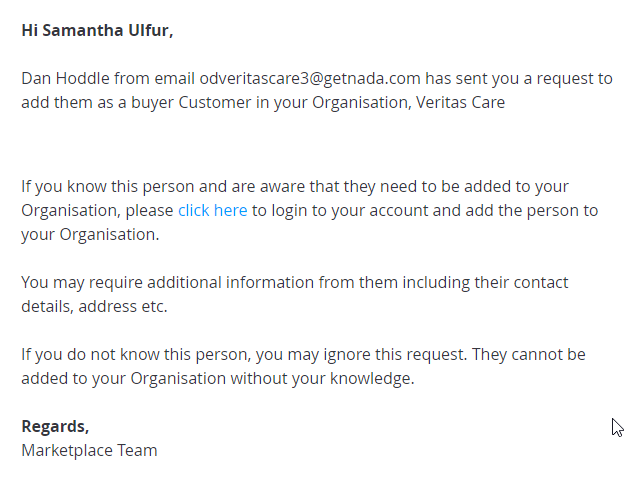Image resolution: width=640 pixels, height=483 pixels.
Task: Click the words "without your knowledge."
Action: point(322,378)
